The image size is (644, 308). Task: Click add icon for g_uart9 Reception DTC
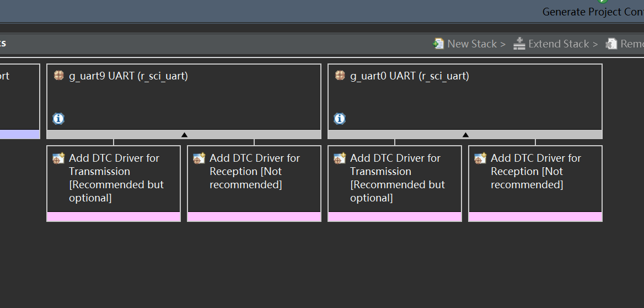(199, 158)
